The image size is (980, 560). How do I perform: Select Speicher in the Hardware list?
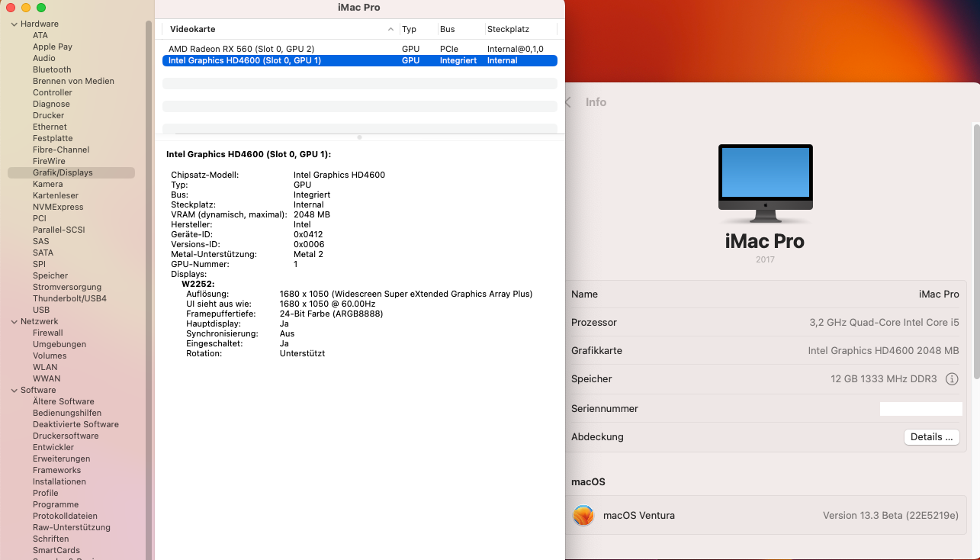[50, 275]
